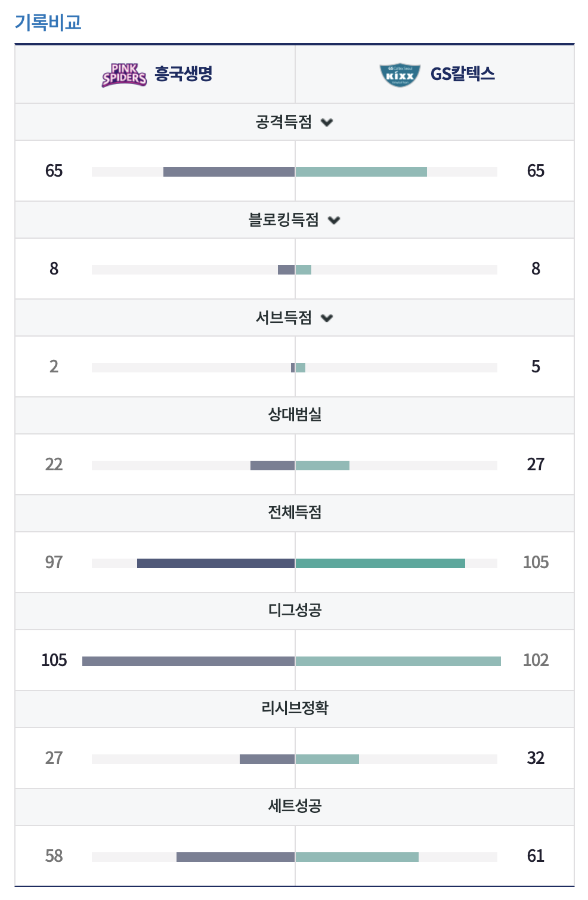Open the 흥국생명 team name link

pos(184,74)
